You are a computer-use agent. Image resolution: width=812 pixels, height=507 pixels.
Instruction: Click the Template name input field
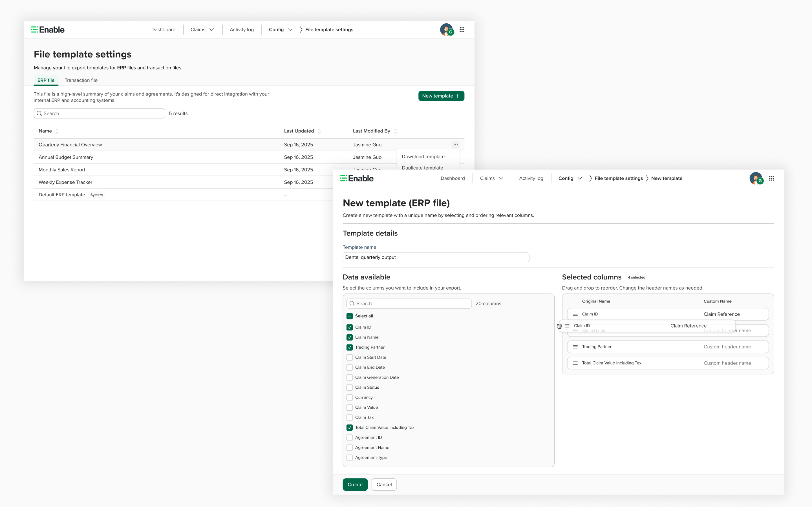click(436, 257)
